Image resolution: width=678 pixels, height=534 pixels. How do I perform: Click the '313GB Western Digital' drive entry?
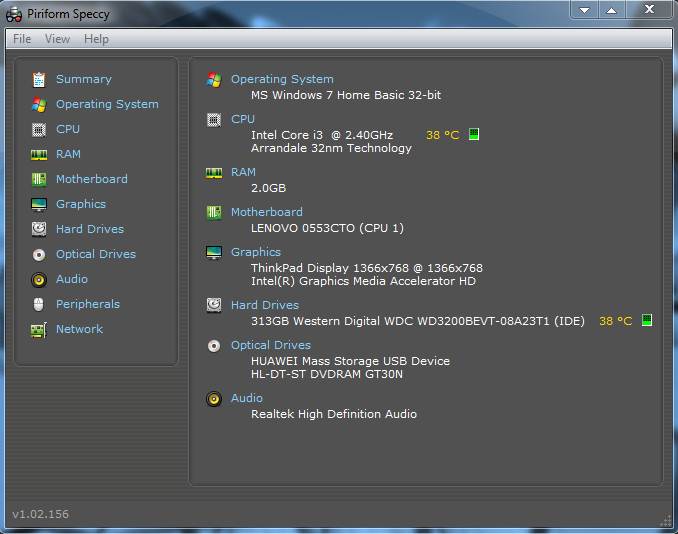coord(418,321)
